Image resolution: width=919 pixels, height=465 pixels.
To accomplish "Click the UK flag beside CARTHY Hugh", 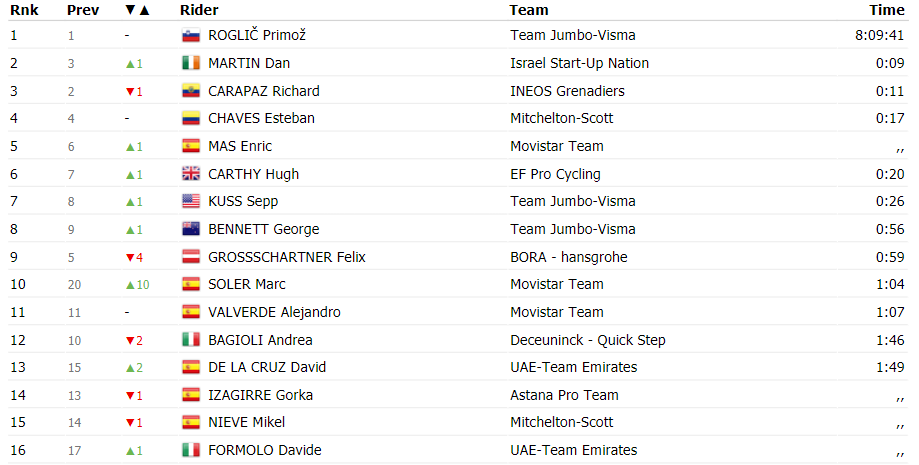I will pos(191,174).
